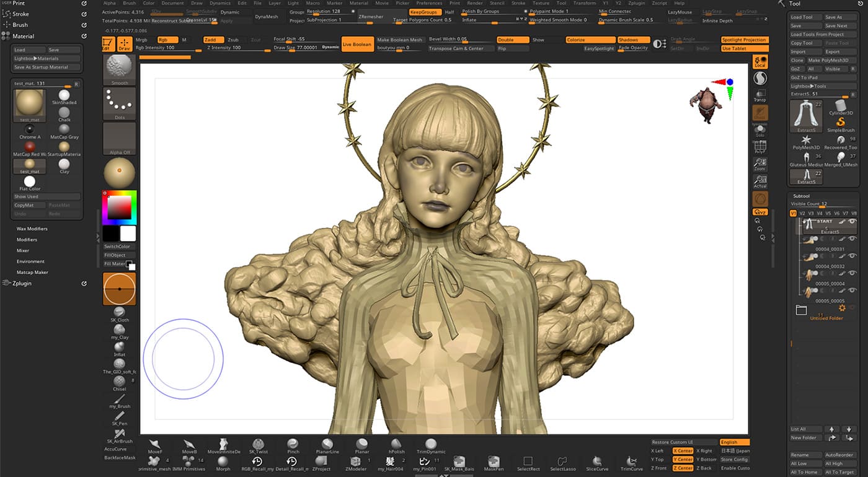Expand the Wax Modifiers section
The width and height of the screenshot is (868, 477).
[32, 229]
